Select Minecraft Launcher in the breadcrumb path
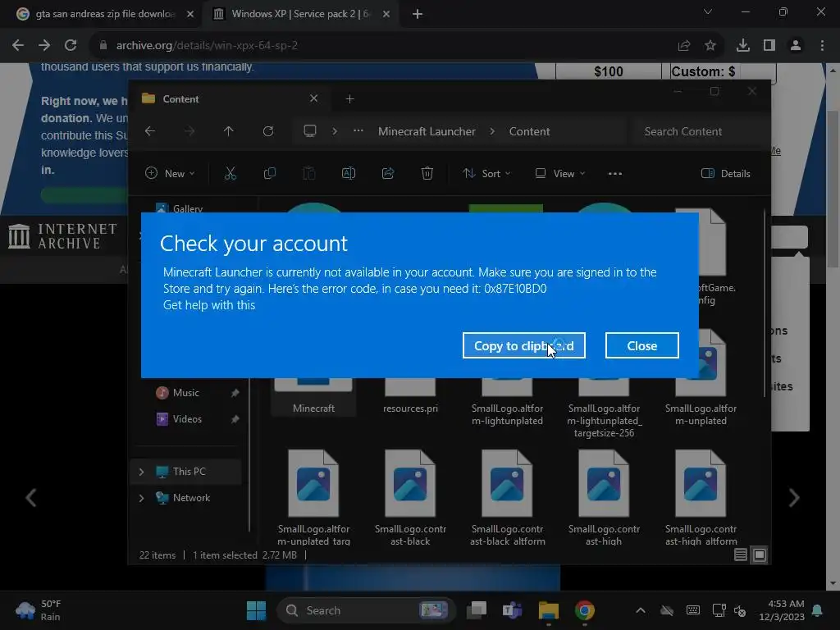 (427, 131)
